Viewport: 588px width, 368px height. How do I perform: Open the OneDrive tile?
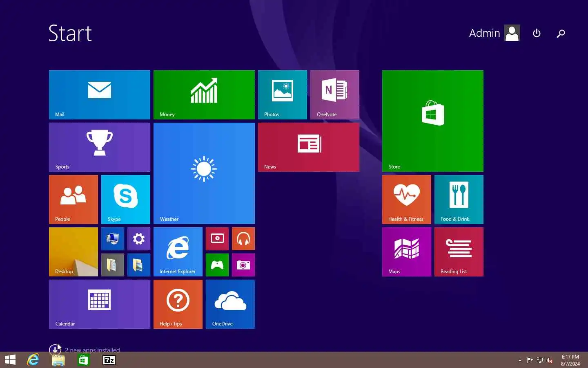click(x=230, y=304)
